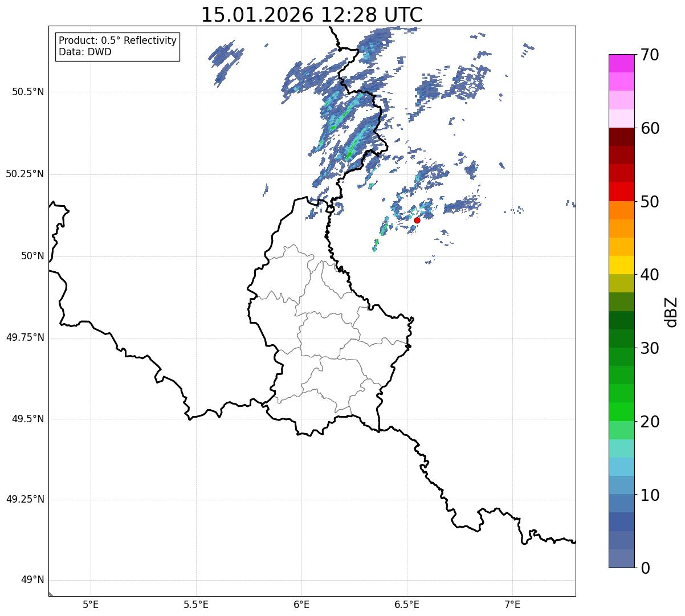Click the "Product: 0.5° Reflectivity" label

117,41
